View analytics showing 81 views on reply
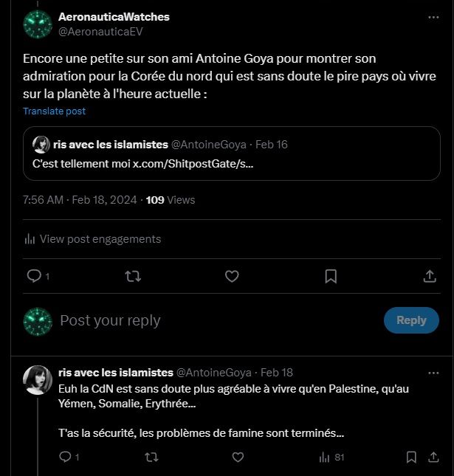 331,457
